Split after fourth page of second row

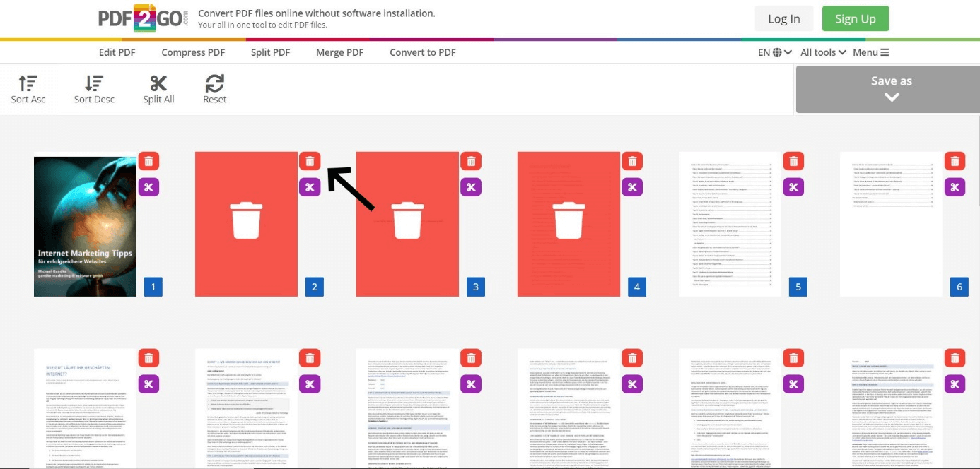click(x=632, y=384)
